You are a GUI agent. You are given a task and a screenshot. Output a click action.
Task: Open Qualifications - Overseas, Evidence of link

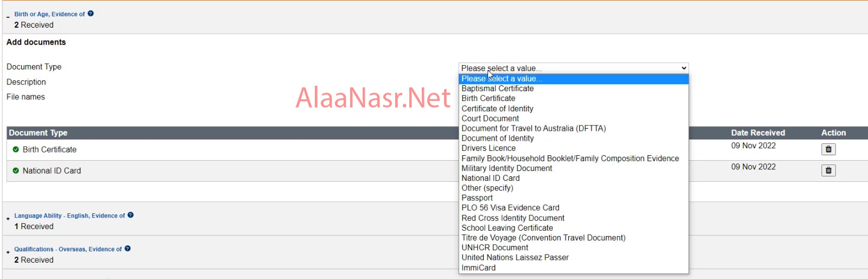pyautogui.click(x=68, y=249)
